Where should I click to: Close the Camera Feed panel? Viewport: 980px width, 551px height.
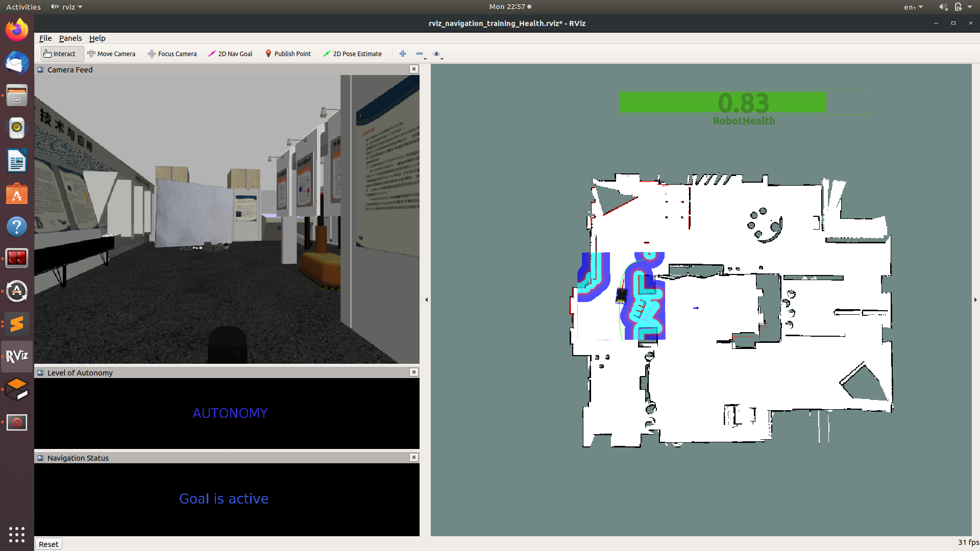414,69
